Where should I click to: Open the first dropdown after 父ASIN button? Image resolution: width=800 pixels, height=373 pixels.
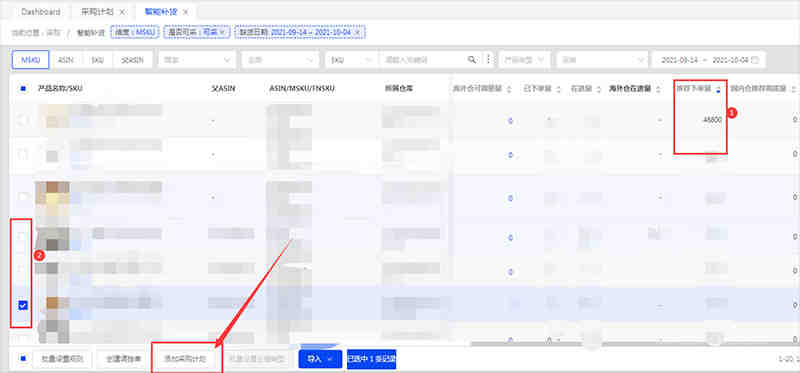pyautogui.click(x=196, y=60)
